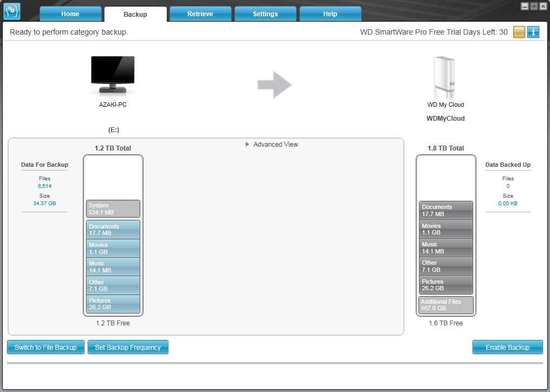Click the 0.00 KB backed up size
Screen dimensions: 550x392
pyautogui.click(x=508, y=203)
